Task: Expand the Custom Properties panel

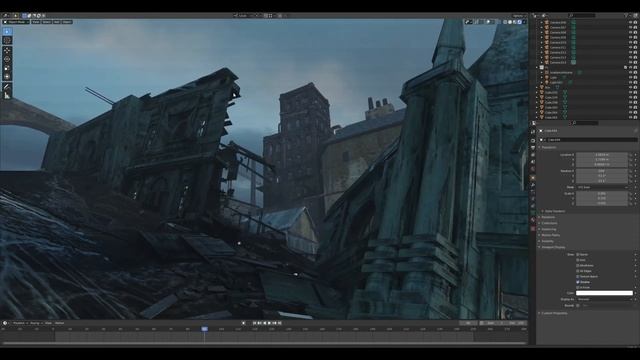Action: (553, 313)
